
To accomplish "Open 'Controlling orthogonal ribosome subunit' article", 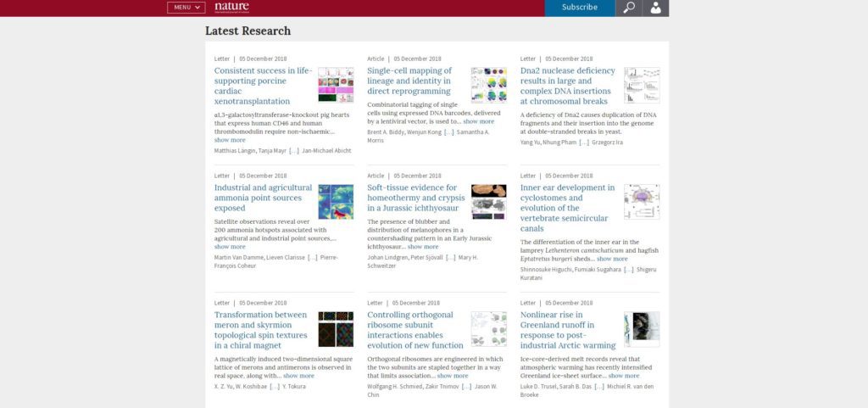I will (415, 330).
